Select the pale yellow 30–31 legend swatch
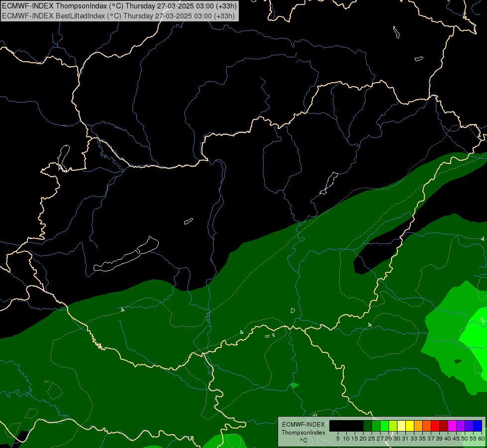Viewport: 487px width, 448px height. (x=401, y=426)
